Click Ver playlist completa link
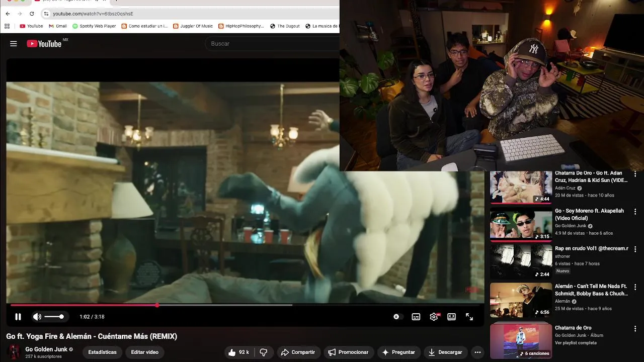This screenshot has height=362, width=644. pos(576,343)
